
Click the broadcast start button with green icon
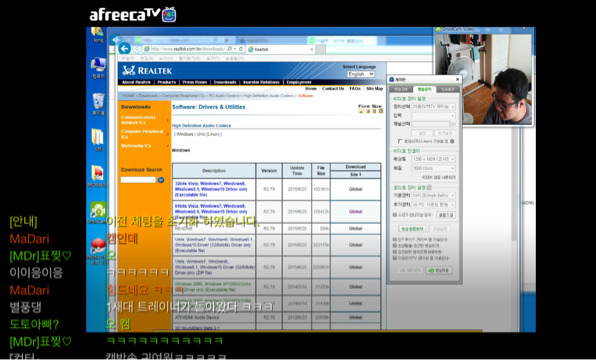439,270
